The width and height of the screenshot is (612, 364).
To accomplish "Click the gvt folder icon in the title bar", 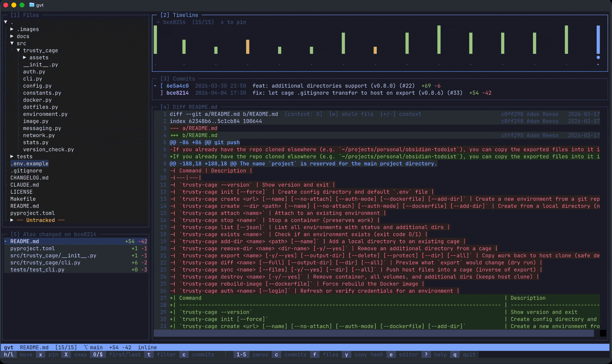I will coord(32,5).
